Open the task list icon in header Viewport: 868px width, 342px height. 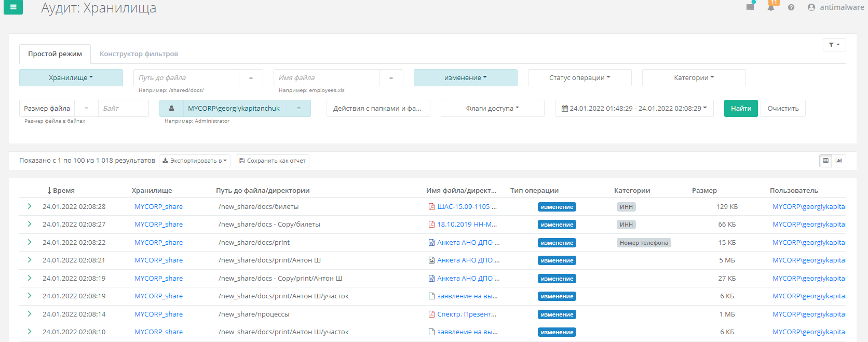pyautogui.click(x=750, y=7)
